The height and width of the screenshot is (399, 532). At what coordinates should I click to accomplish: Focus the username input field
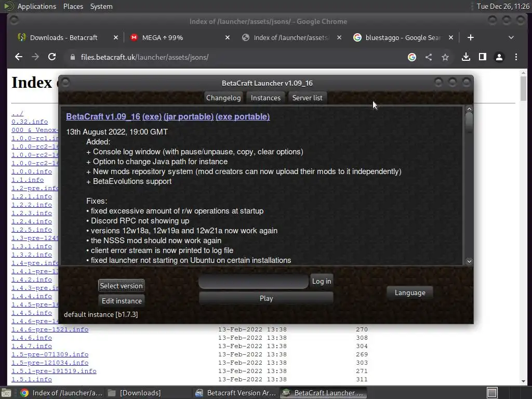click(x=254, y=282)
